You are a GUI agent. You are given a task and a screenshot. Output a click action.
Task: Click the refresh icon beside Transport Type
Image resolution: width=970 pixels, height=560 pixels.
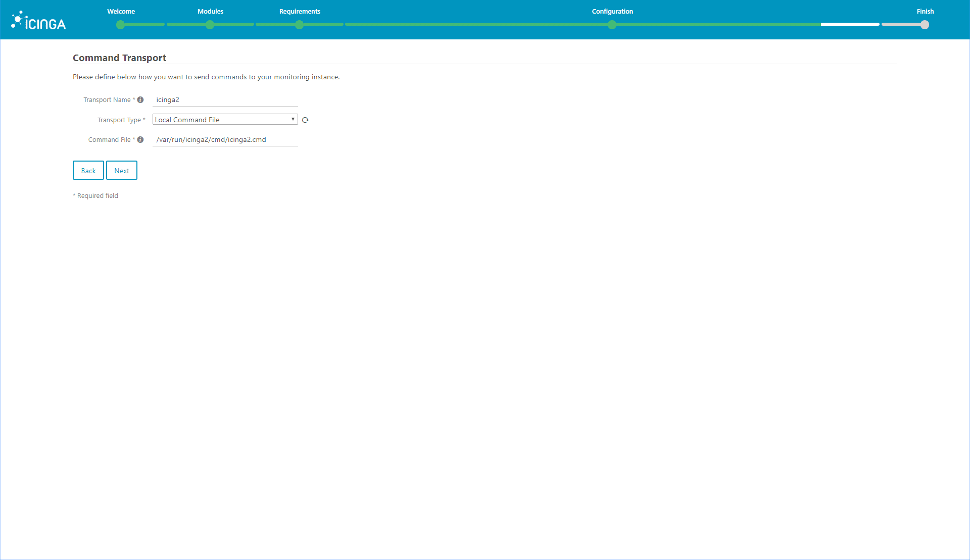pyautogui.click(x=305, y=120)
